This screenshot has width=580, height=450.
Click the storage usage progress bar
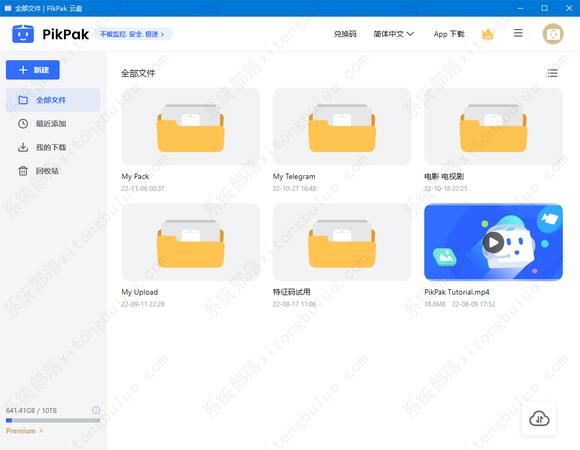point(53,420)
